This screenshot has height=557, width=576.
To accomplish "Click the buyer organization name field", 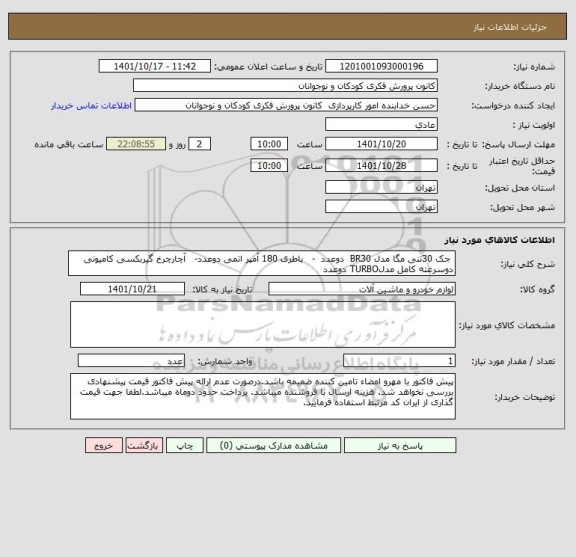I will tap(285, 86).
